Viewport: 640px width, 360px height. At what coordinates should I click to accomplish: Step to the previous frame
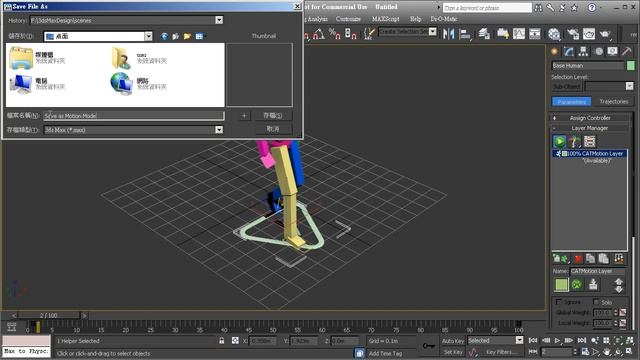click(546, 340)
